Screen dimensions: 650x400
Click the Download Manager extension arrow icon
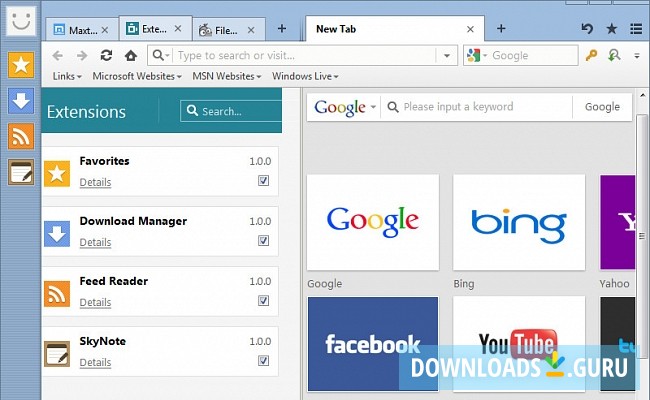(57, 234)
